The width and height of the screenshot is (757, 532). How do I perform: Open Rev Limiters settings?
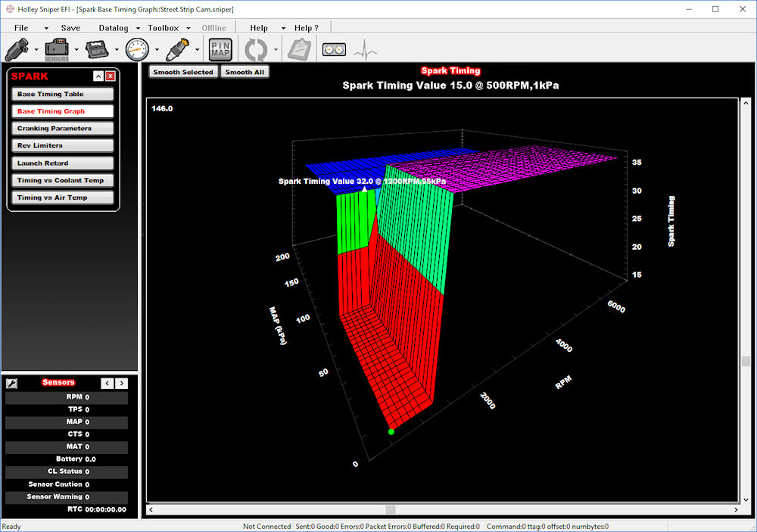[63, 145]
